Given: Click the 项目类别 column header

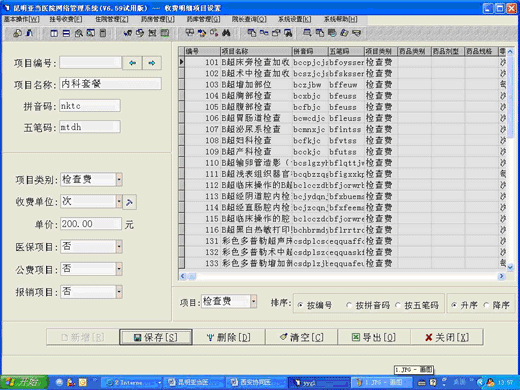Looking at the screenshot, I should (380, 51).
